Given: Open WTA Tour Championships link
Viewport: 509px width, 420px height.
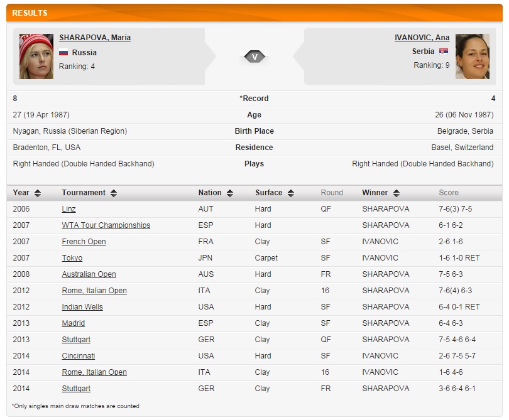Looking at the screenshot, I should pos(106,225).
